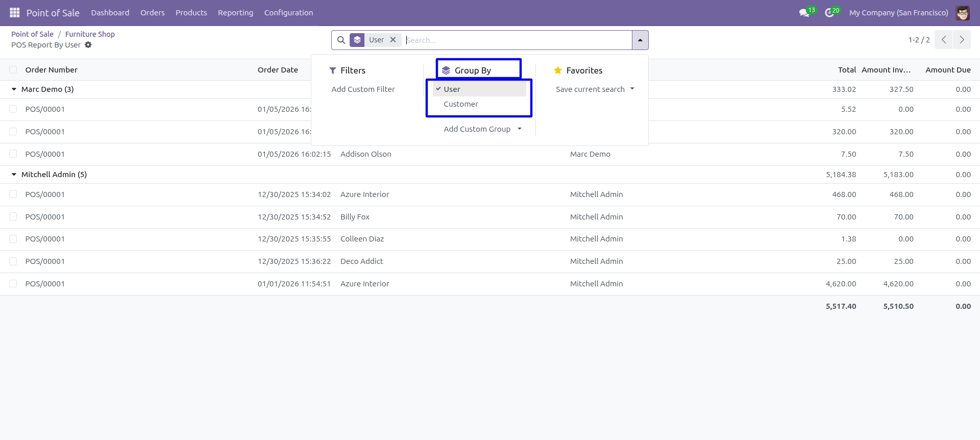Open the Orders menu
Viewport: 980px width, 440px height.
click(153, 13)
